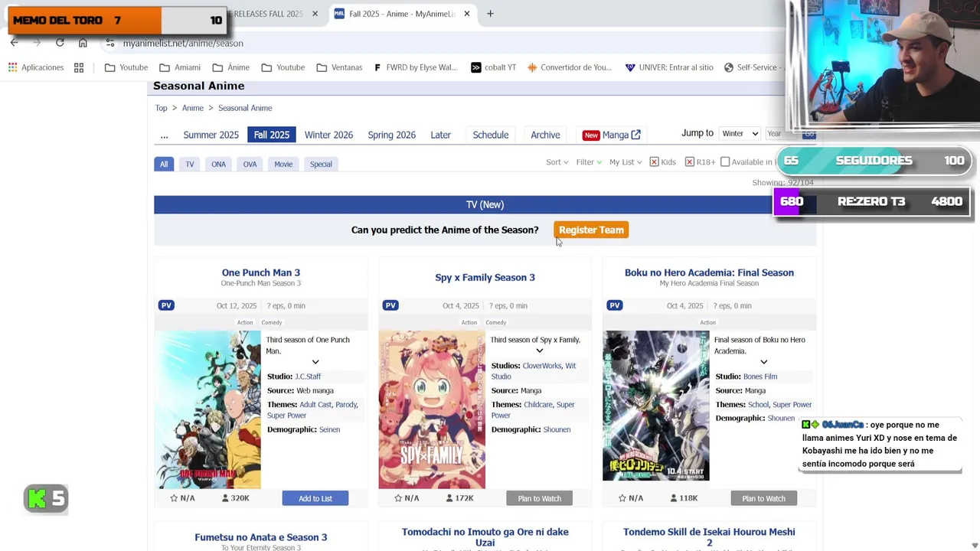Open the browser home page icon

(83, 43)
